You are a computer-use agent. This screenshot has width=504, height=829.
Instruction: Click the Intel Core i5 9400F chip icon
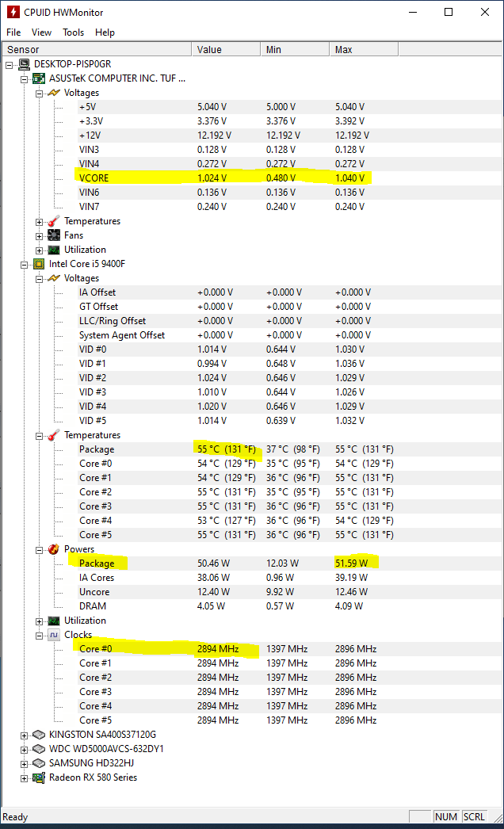coord(39,264)
